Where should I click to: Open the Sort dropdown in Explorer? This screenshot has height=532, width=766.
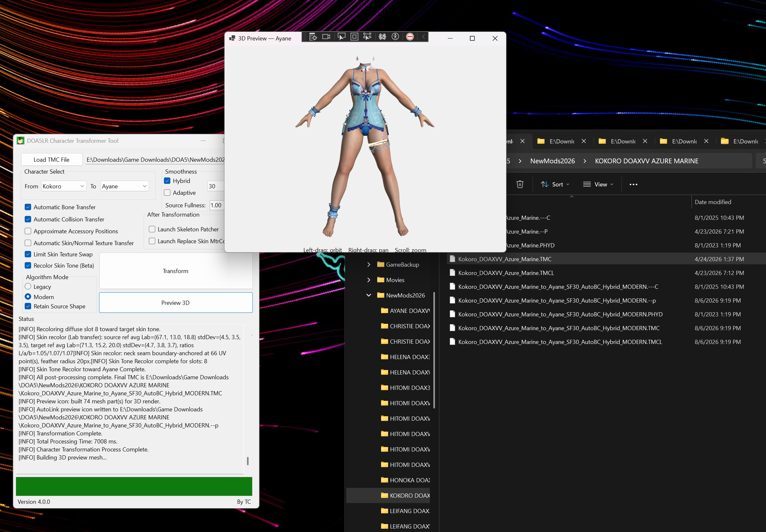(555, 184)
